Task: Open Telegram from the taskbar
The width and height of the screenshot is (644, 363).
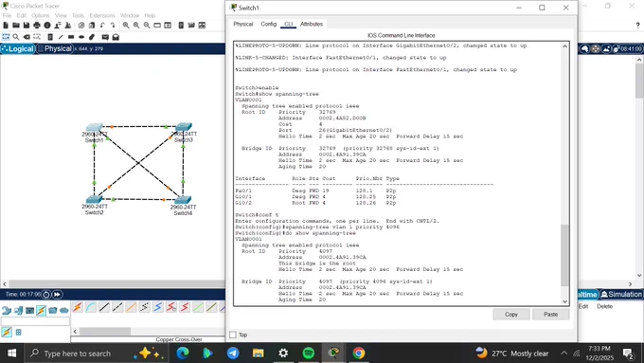Action: (233, 354)
